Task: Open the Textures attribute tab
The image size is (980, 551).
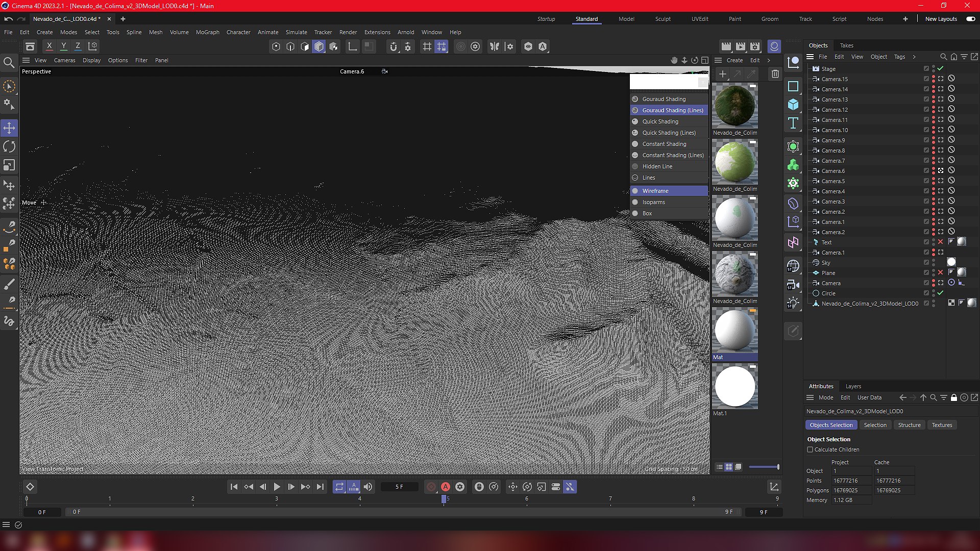Action: 942,425
